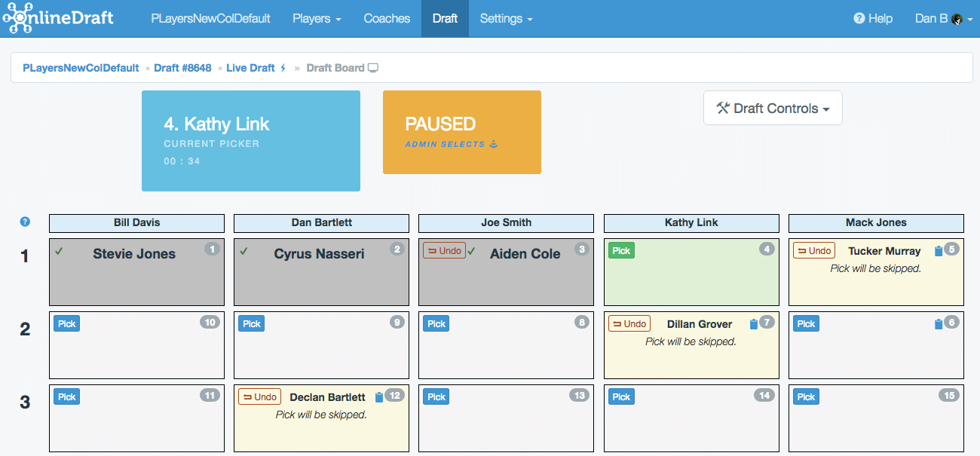980x456 pixels.
Task: Click the clipboard icon in Tucker Murray cell
Action: [x=939, y=251]
